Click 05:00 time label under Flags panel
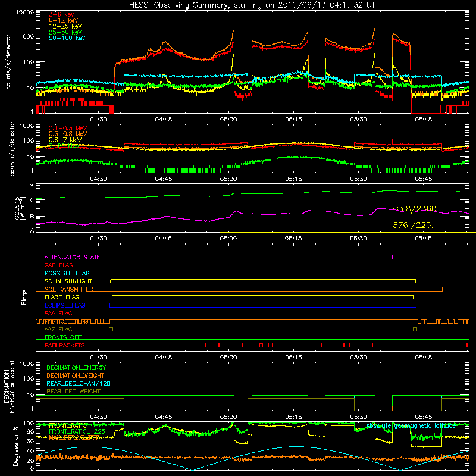The image size is (476, 476). point(228,358)
